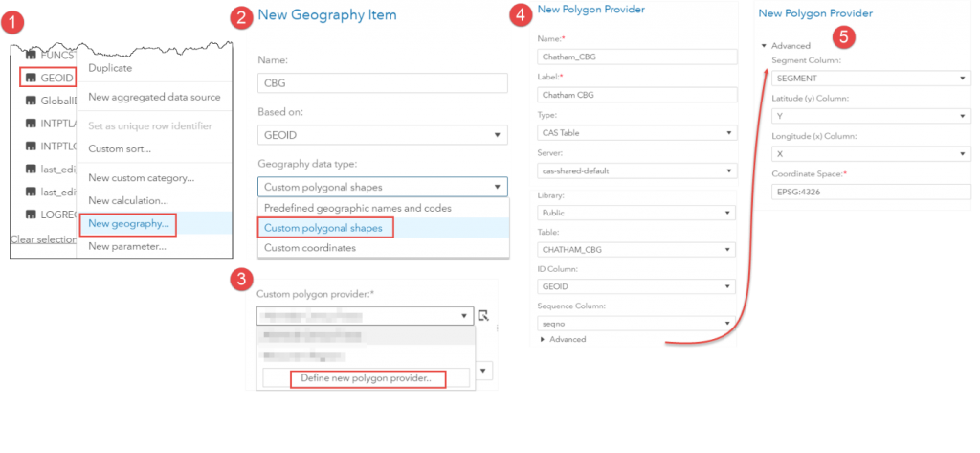Screen dimensions: 980x453
Task: Click the LOGREC data item icon
Action: [30, 215]
